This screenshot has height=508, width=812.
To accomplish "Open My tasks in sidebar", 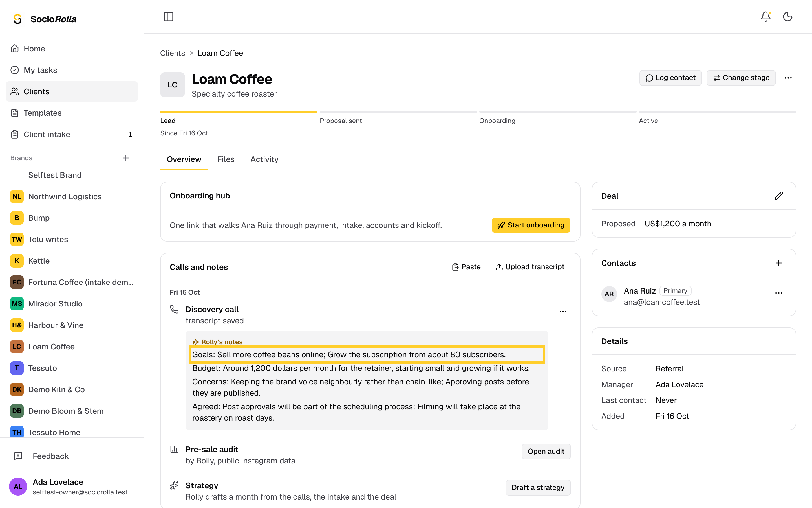I will (72, 70).
